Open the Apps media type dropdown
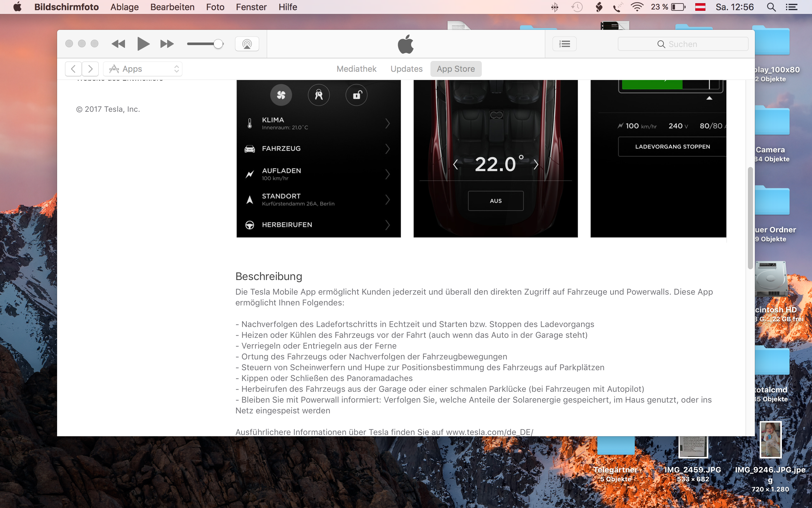Viewport: 812px width, 508px height. tap(143, 69)
